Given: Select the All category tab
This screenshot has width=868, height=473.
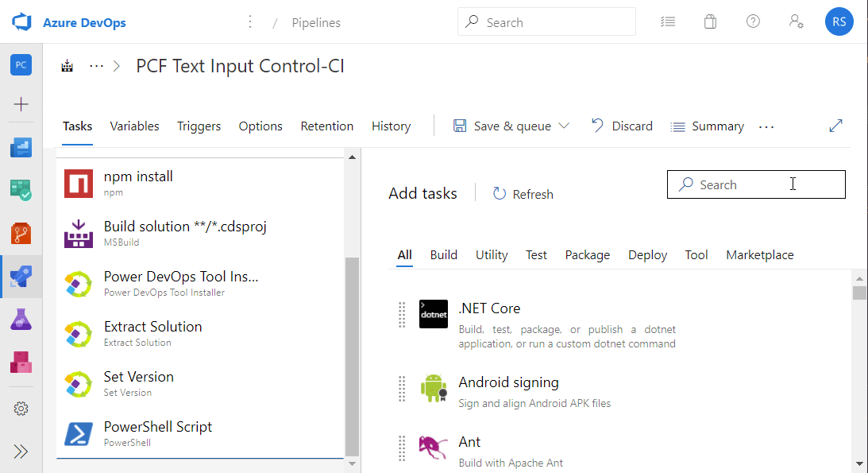Looking at the screenshot, I should click(x=405, y=254).
